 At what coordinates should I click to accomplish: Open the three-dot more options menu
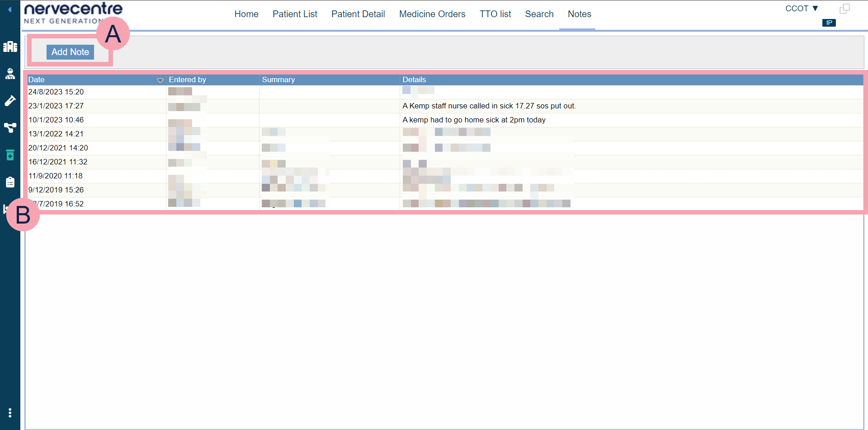point(10,413)
